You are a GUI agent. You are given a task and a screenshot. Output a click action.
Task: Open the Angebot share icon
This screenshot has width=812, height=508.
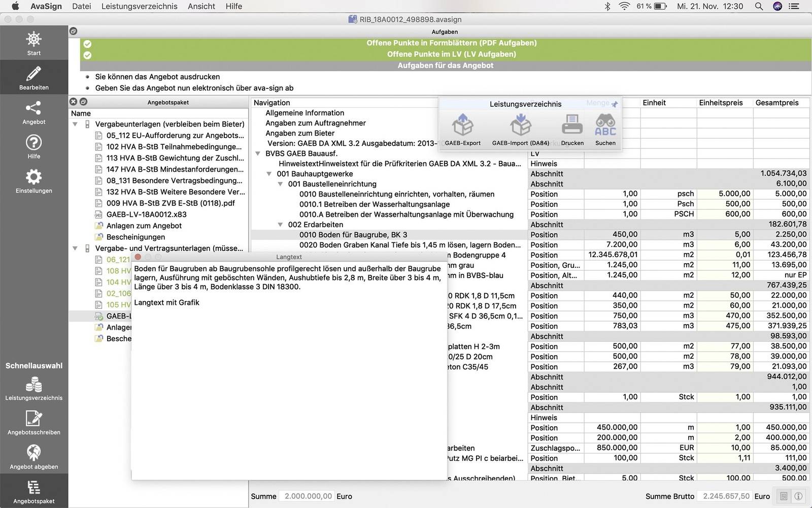tap(33, 112)
